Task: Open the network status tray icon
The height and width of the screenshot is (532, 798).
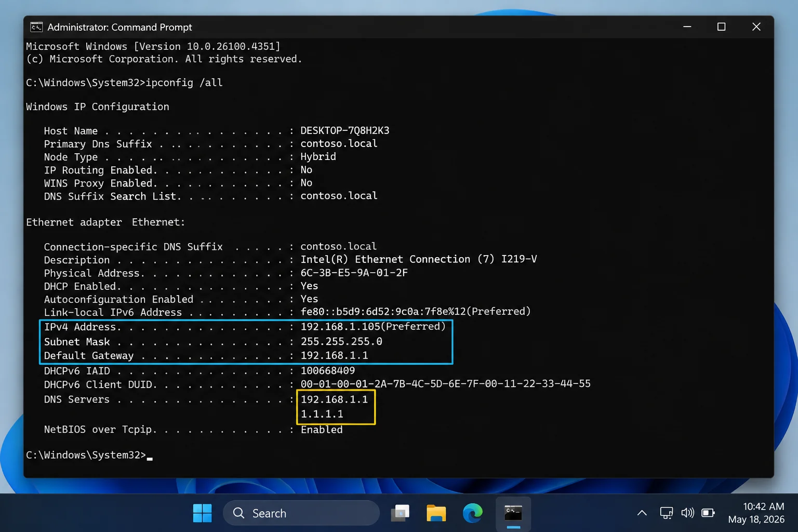Action: tap(667, 513)
